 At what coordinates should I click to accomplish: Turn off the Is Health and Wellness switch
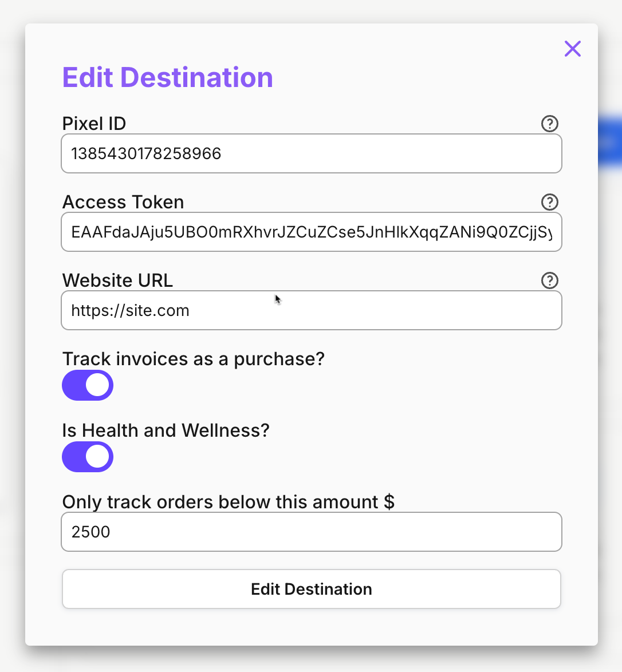(x=88, y=457)
